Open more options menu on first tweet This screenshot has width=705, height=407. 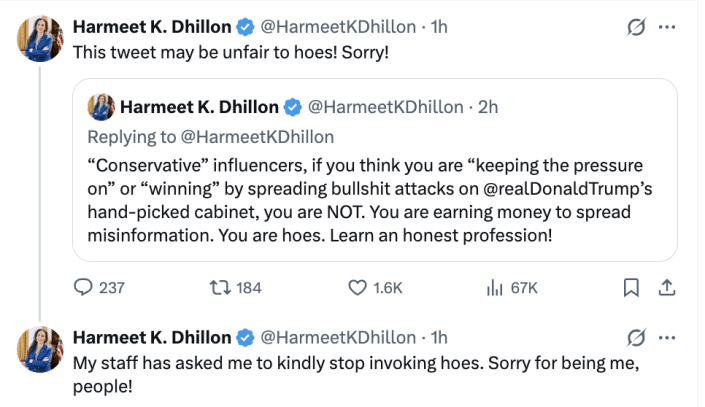[x=668, y=28]
